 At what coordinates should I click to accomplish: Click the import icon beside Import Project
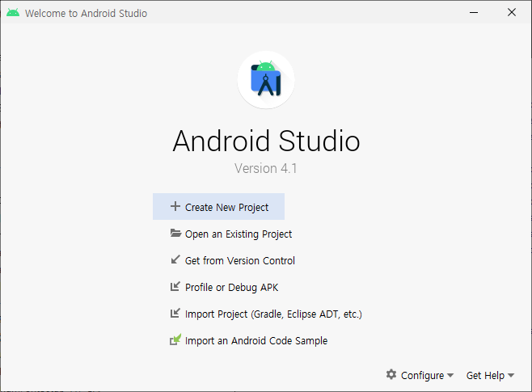175,313
